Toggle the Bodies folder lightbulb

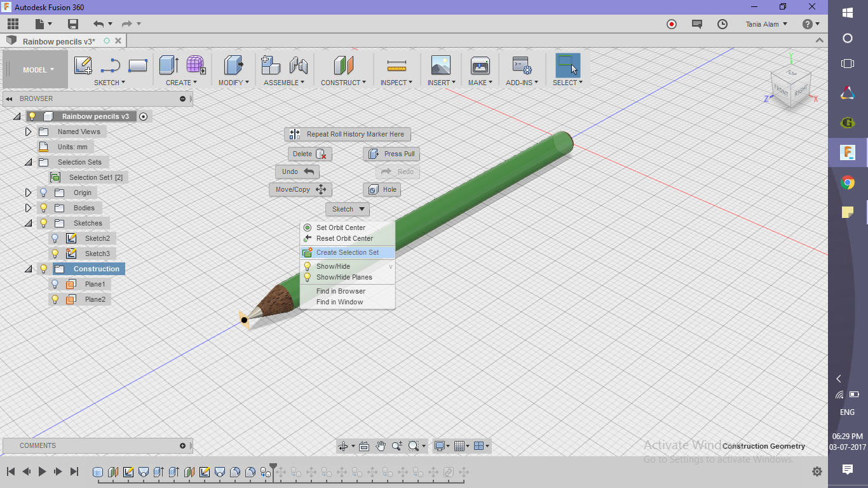click(x=44, y=208)
